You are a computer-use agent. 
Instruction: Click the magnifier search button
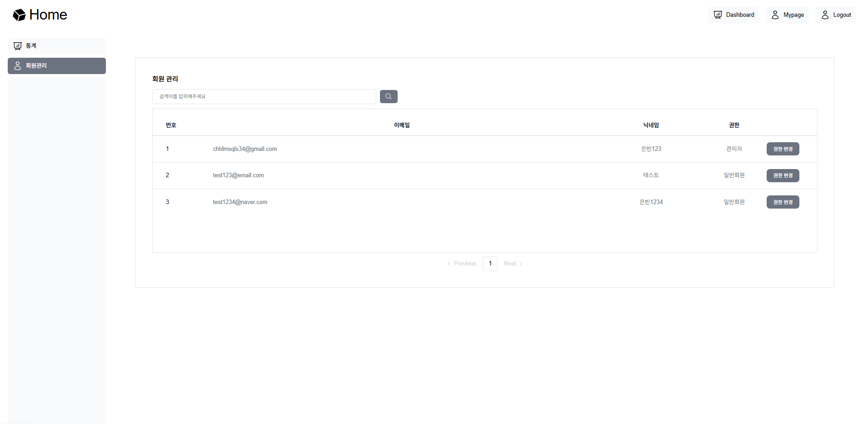coord(389,96)
